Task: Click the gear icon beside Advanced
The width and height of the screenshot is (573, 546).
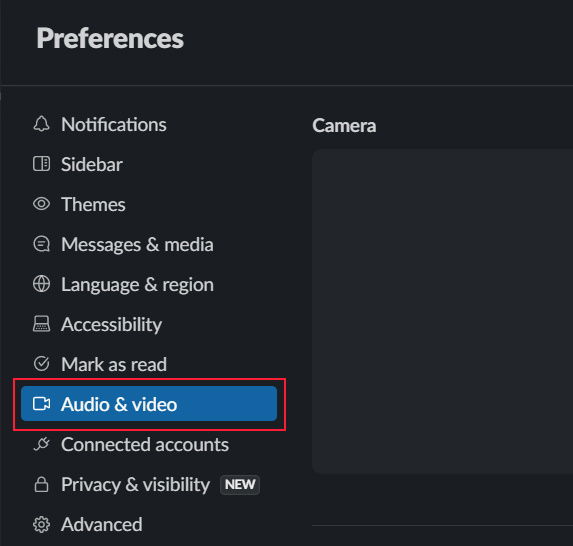Action: pyautogui.click(x=41, y=524)
